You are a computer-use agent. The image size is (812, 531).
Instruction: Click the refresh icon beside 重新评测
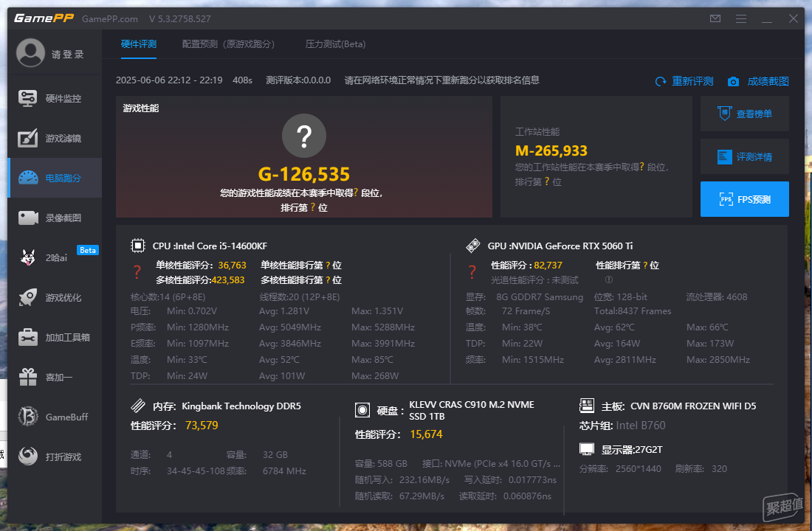point(661,81)
